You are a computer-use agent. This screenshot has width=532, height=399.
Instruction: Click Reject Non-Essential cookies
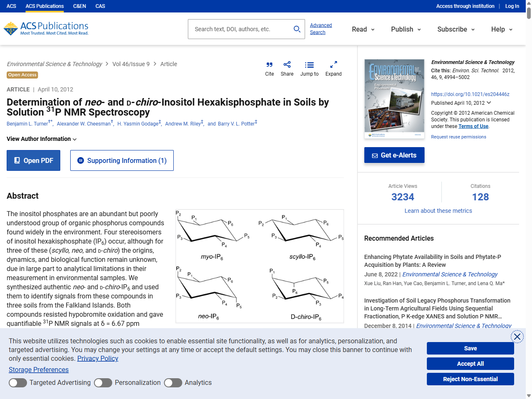[470, 379]
